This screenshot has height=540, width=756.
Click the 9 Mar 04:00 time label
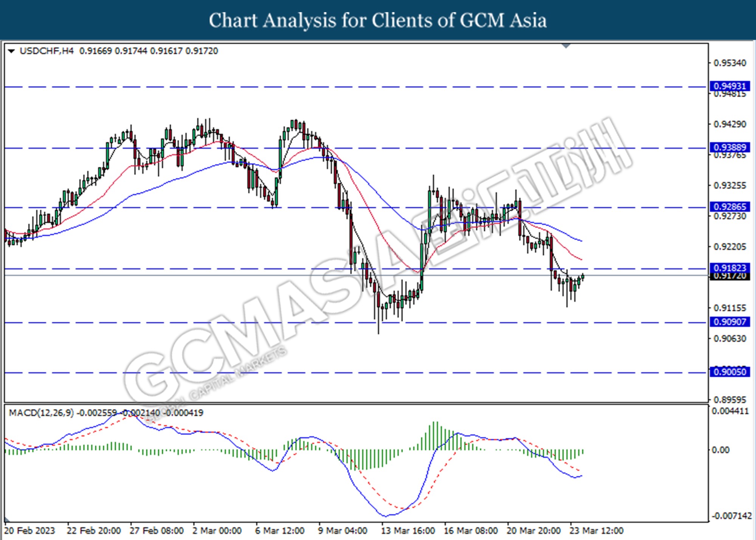click(342, 531)
